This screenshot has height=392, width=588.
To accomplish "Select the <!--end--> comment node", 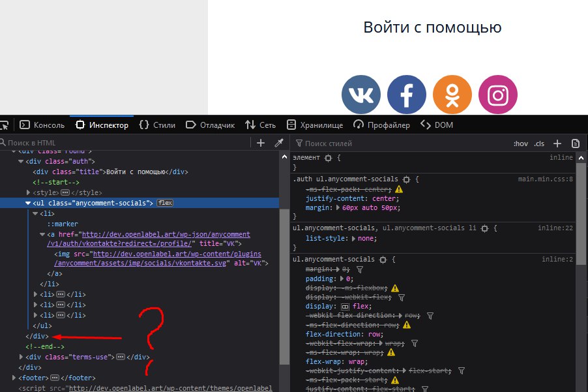I will 45,346.
